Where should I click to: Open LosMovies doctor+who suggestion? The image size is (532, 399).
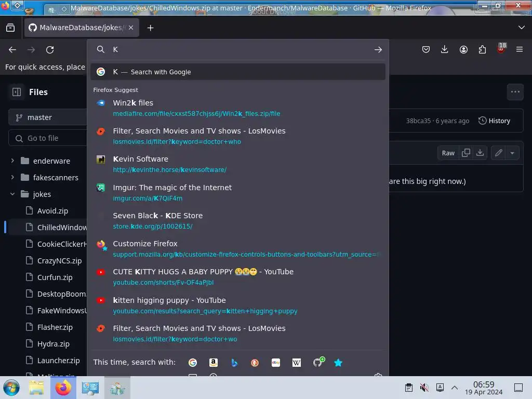(238, 136)
